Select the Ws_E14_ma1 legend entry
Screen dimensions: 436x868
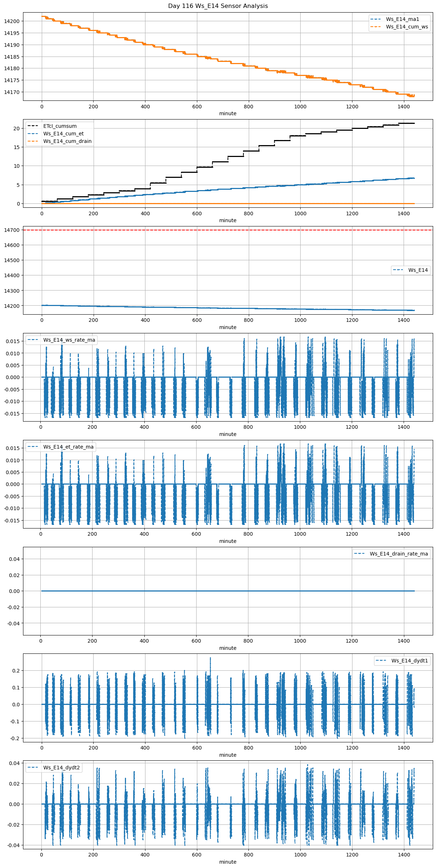pos(402,19)
